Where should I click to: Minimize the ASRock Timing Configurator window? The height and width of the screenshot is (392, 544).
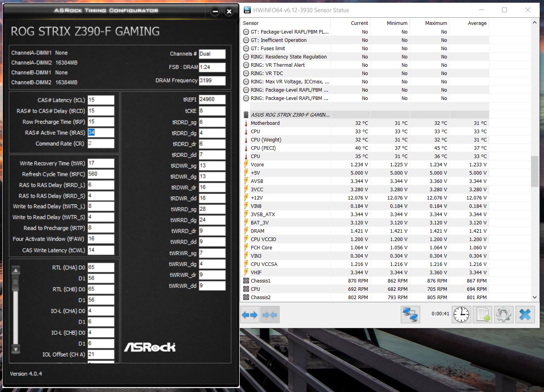pyautogui.click(x=215, y=11)
